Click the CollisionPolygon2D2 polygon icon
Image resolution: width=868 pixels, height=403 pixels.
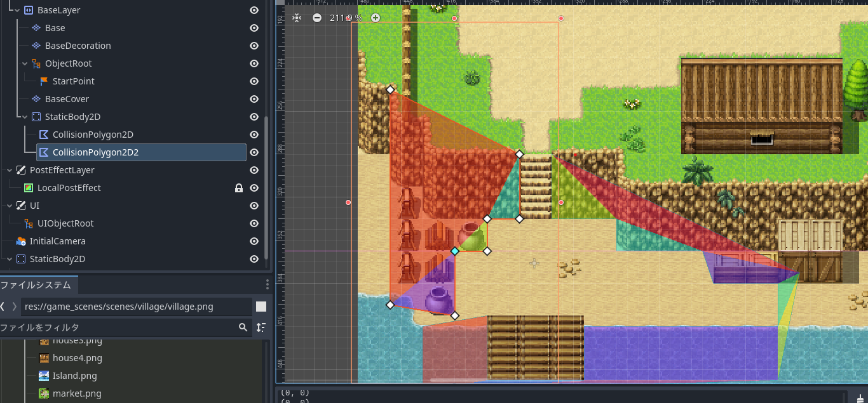coord(44,152)
